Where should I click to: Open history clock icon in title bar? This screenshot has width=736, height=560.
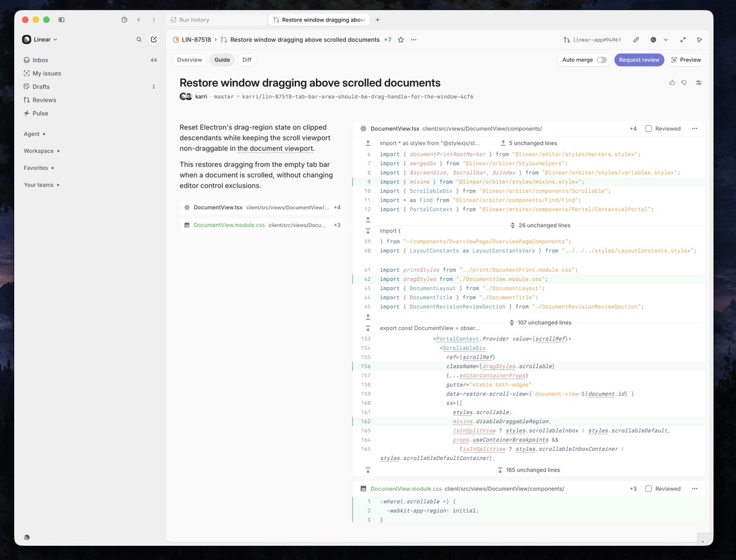pos(125,20)
